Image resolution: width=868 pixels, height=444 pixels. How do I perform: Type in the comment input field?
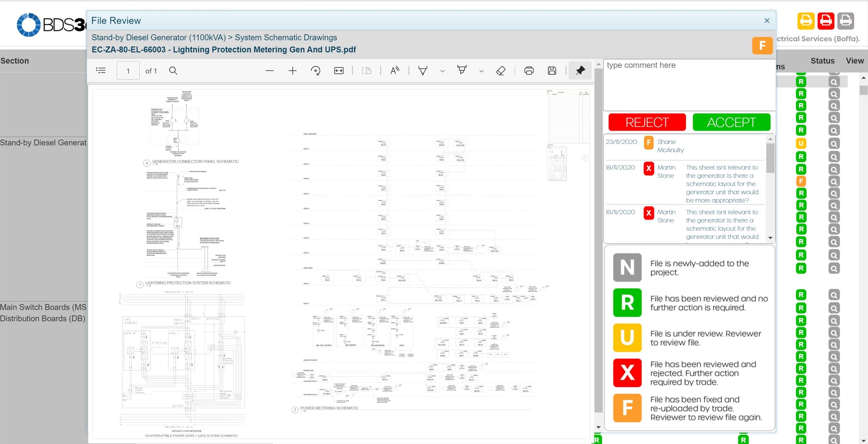click(689, 84)
